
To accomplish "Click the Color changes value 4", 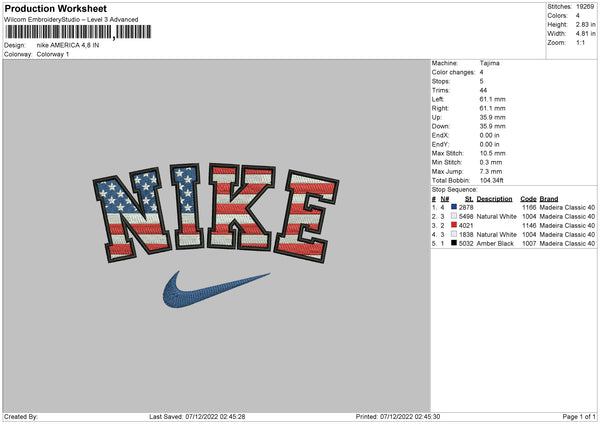I will pos(481,72).
